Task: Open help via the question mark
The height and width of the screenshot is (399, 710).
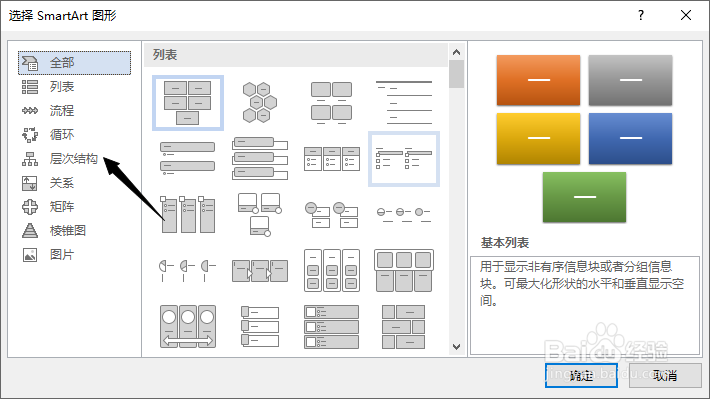Action: [x=641, y=15]
